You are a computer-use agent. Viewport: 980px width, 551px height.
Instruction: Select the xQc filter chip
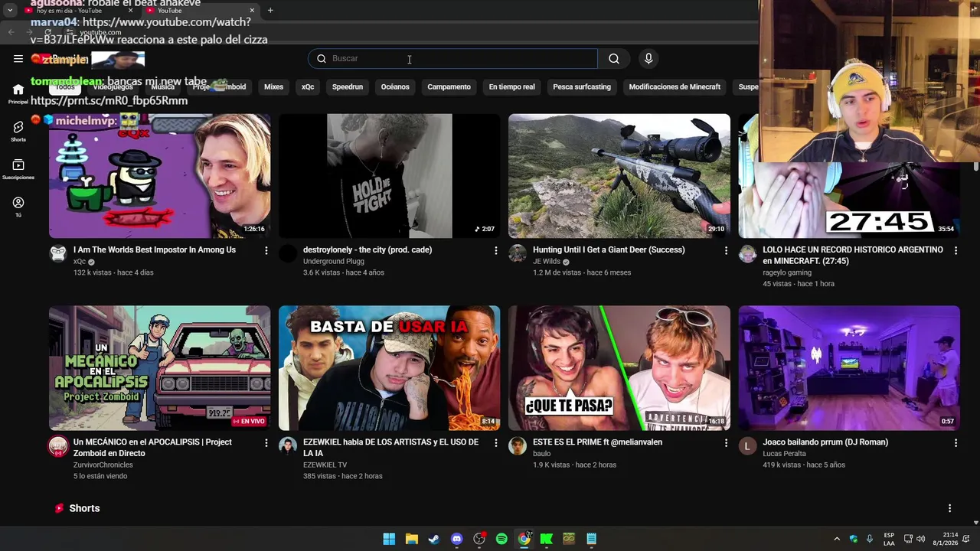[x=308, y=87]
